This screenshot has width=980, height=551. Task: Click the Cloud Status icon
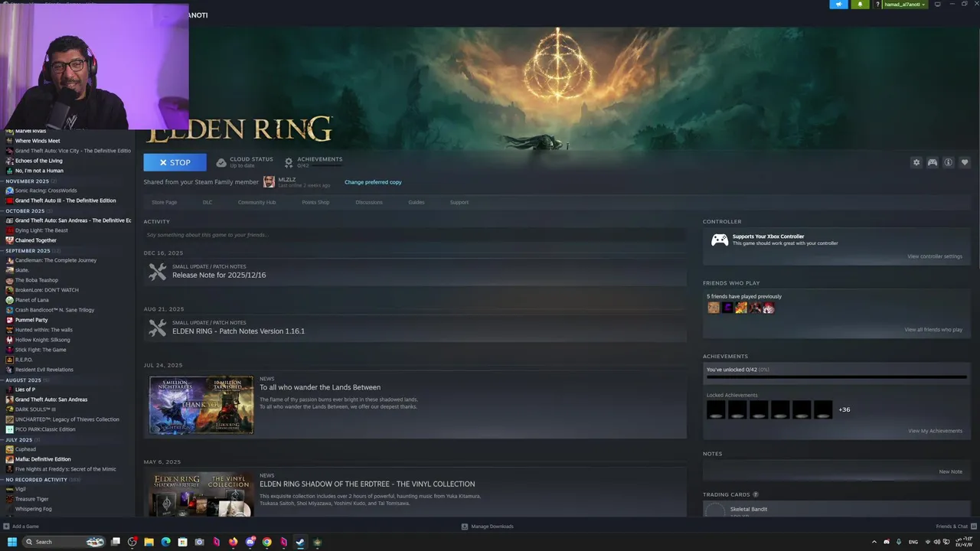221,162
